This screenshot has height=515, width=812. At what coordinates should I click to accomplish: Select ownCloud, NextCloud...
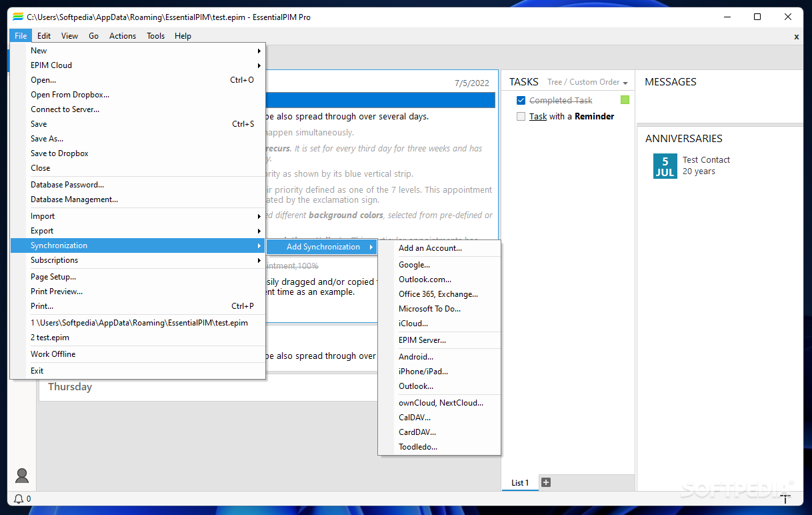[439, 403]
